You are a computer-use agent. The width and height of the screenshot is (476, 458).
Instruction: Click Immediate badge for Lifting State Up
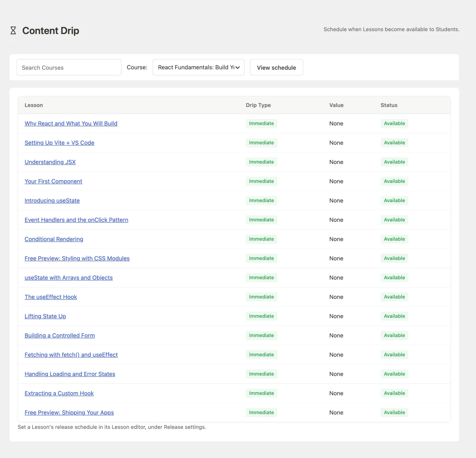[x=262, y=316]
